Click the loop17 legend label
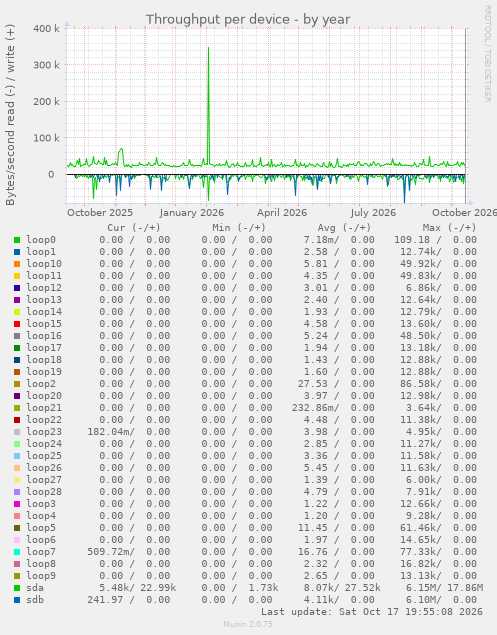This screenshot has width=497, height=635. (x=44, y=348)
